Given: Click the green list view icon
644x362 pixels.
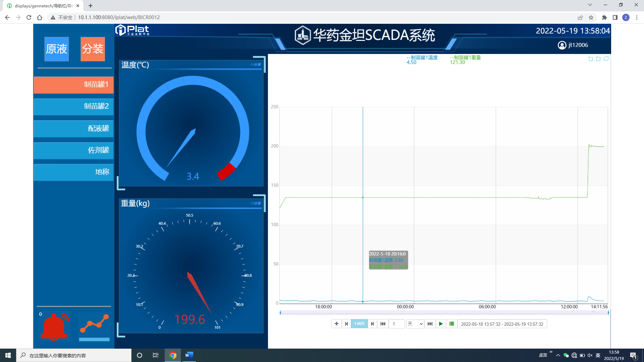Looking at the screenshot, I should click(451, 324).
